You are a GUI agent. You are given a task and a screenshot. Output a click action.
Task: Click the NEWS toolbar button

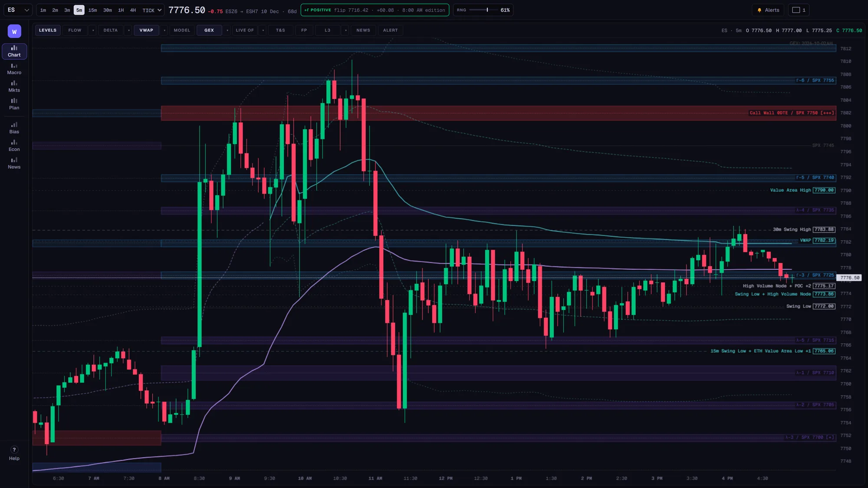tap(363, 30)
